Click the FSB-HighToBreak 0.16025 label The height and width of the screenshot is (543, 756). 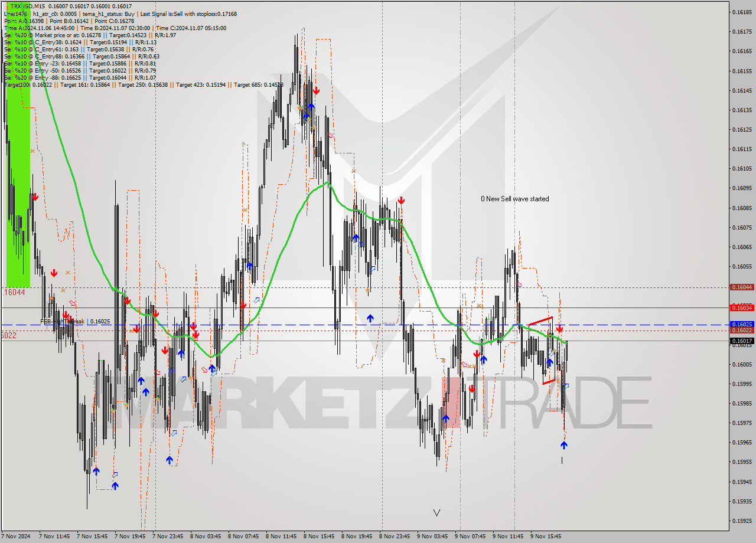coord(75,322)
